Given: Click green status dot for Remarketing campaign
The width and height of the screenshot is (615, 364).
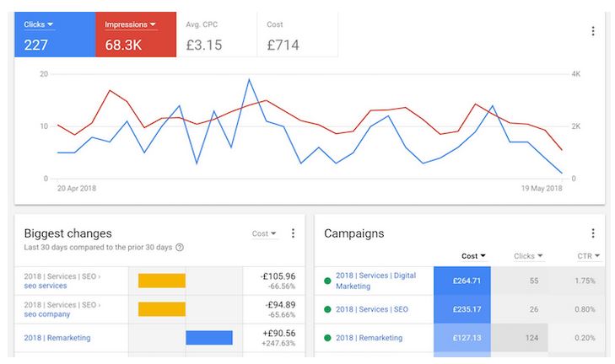Looking at the screenshot, I should [x=326, y=338].
